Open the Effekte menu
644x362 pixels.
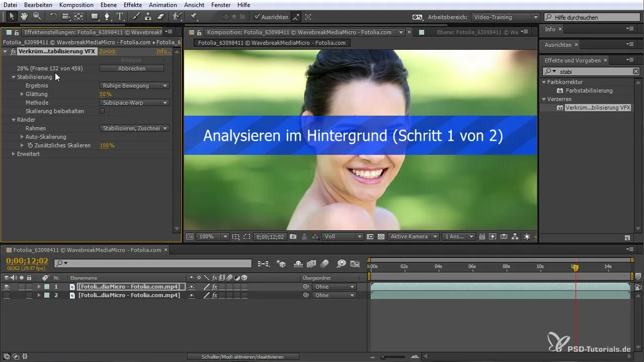tap(133, 5)
